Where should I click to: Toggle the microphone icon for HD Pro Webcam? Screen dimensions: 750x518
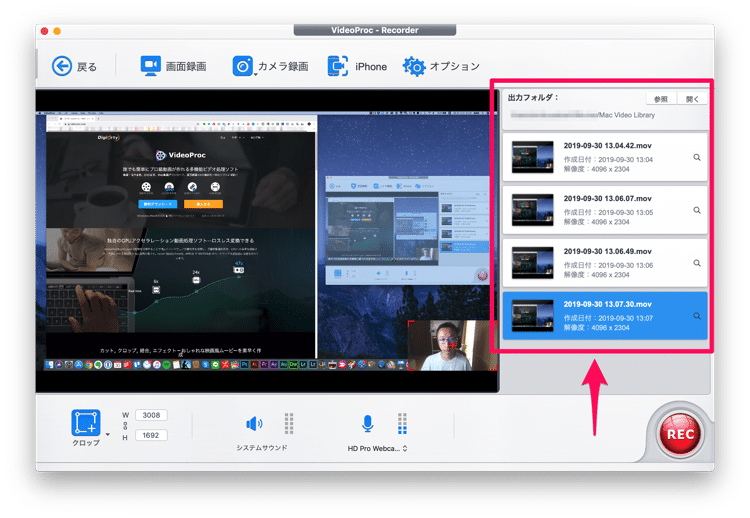(x=367, y=423)
